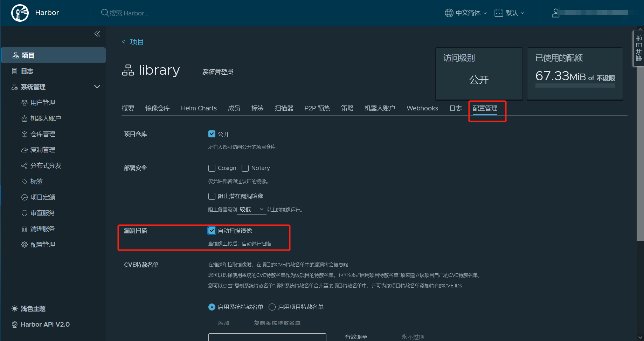Click the 复制管理 cloud icon
This screenshot has width=644, height=341.
pos(25,150)
